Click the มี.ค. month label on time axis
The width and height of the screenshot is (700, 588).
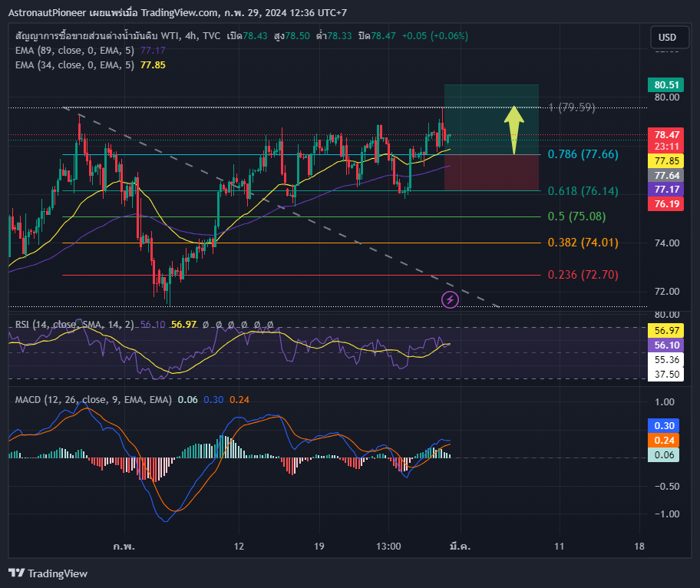[461, 546]
